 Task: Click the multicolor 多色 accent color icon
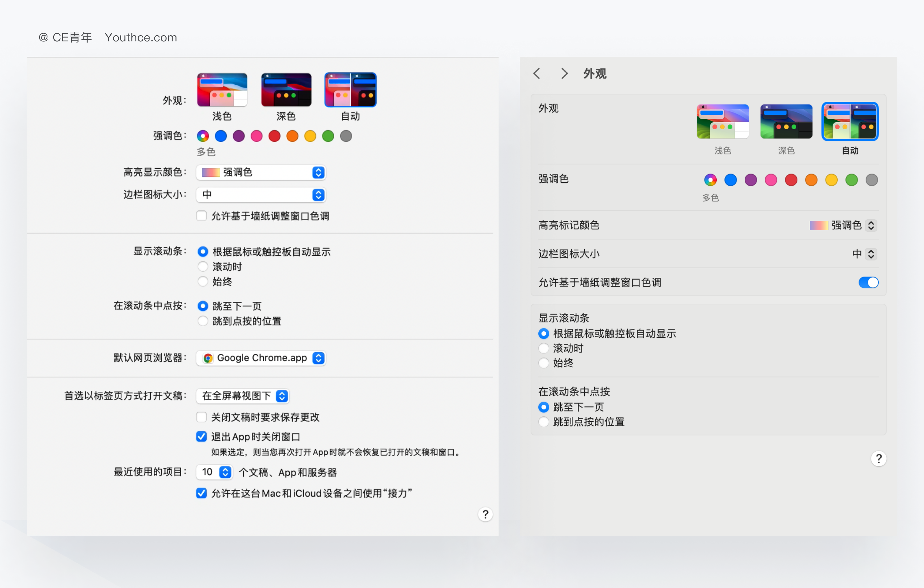(x=202, y=136)
